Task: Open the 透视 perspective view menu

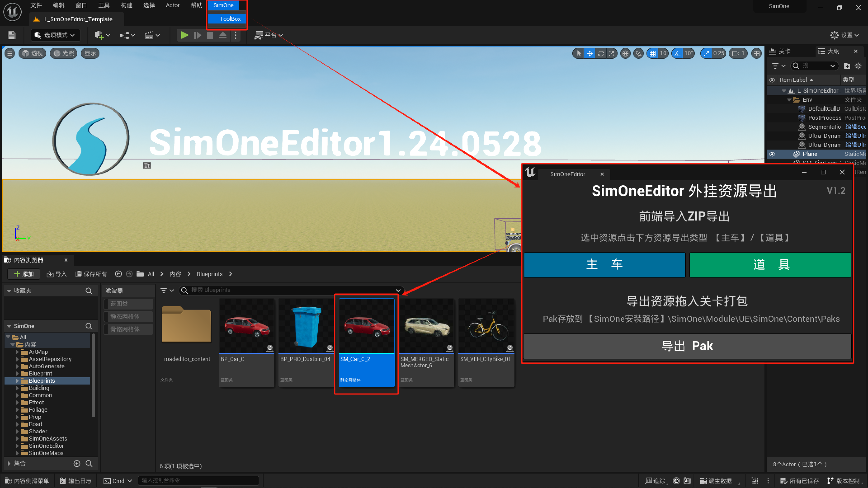Action: [x=32, y=53]
